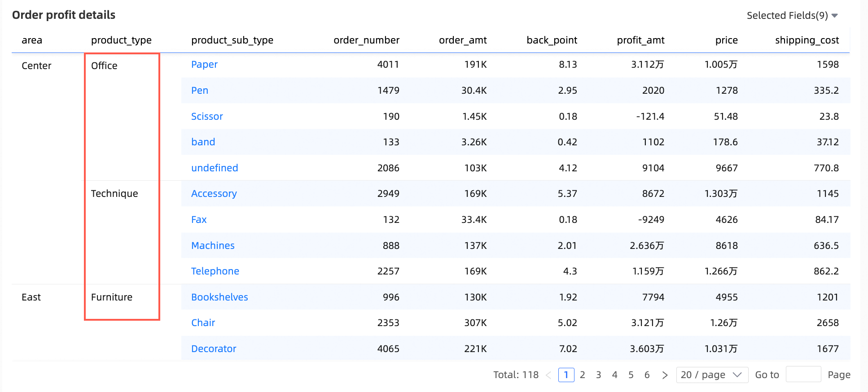
Task: Open the Decorator sub type link
Action: [214, 348]
